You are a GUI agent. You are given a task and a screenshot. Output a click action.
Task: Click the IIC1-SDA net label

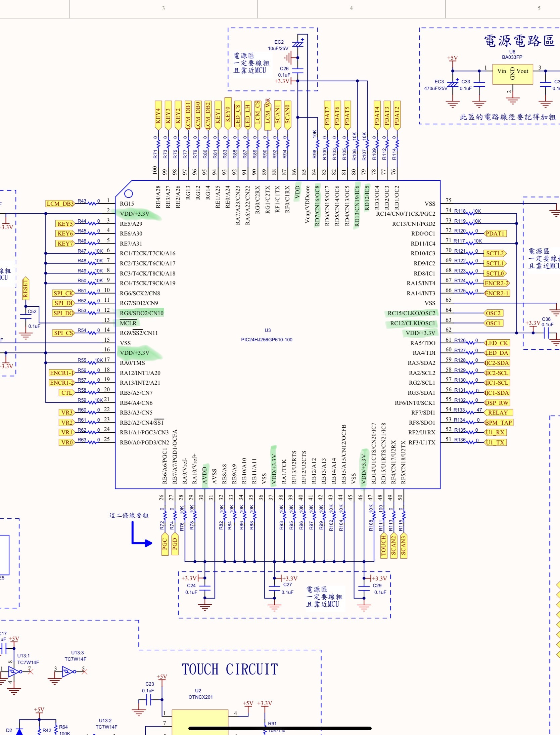[497, 393]
